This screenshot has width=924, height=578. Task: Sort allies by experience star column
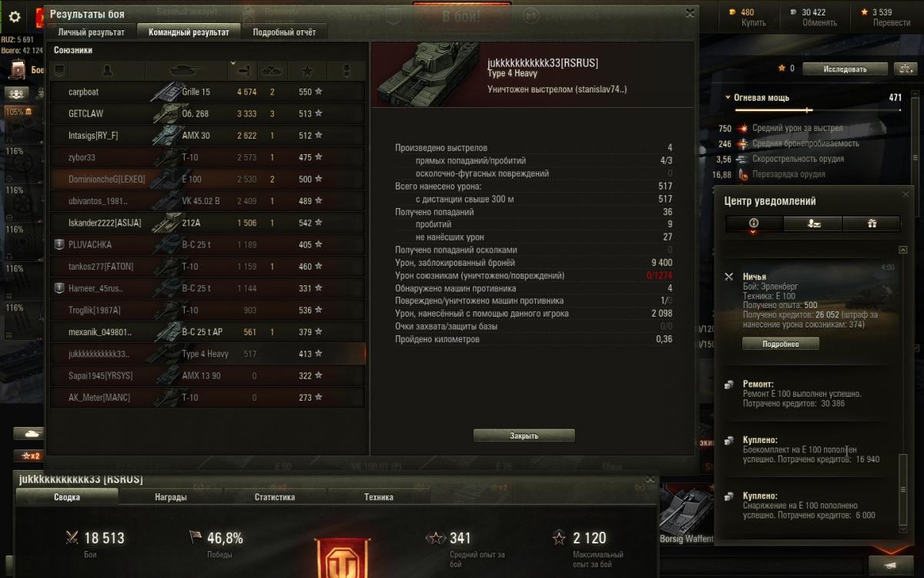pyautogui.click(x=308, y=70)
